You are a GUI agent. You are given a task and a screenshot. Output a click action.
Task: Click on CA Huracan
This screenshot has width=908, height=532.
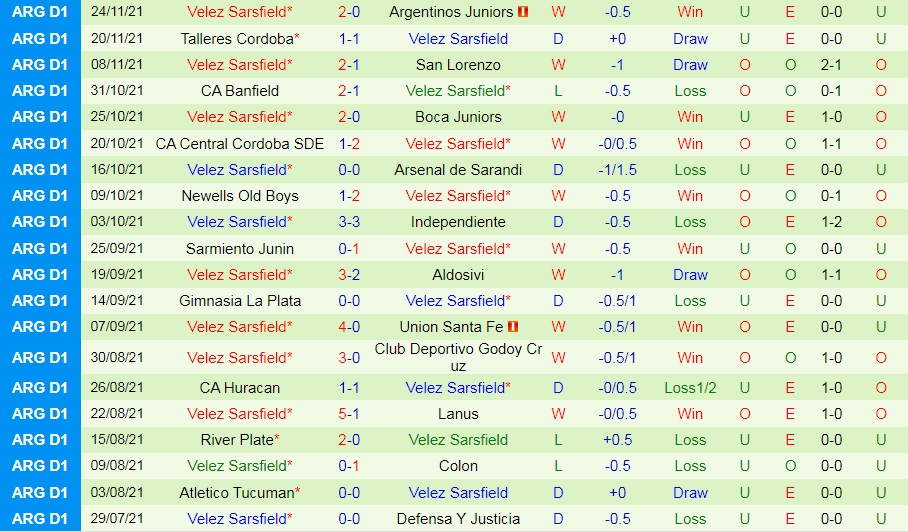click(x=240, y=388)
